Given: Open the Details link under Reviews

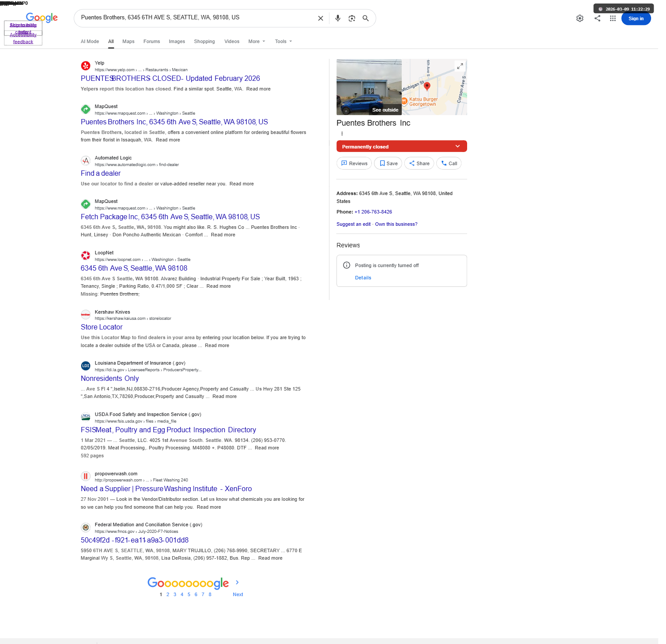Looking at the screenshot, I should pos(363,278).
